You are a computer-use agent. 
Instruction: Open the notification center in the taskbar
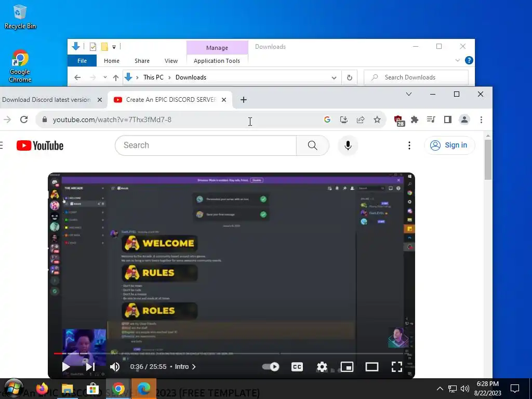(515, 389)
